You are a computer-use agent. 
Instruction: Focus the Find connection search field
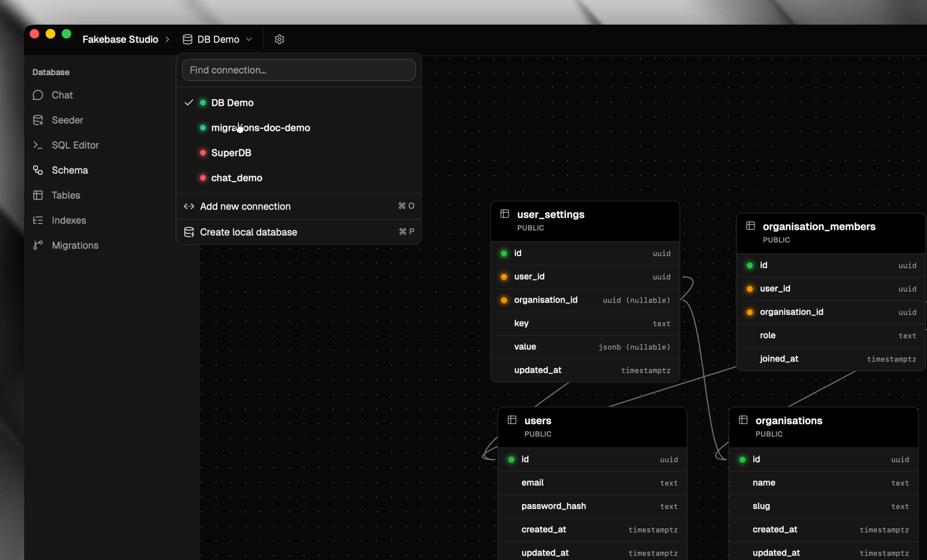299,70
